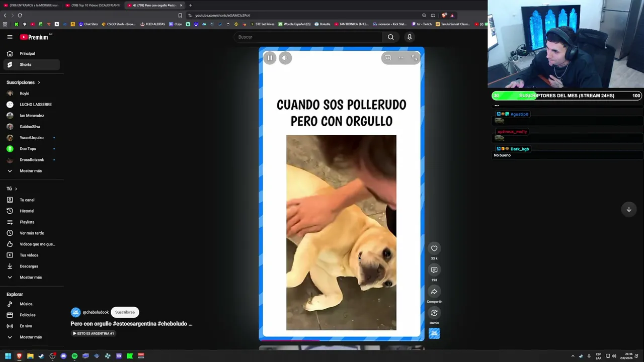Expand subscriptions with Mostrar más
644x362 pixels.
click(31, 171)
